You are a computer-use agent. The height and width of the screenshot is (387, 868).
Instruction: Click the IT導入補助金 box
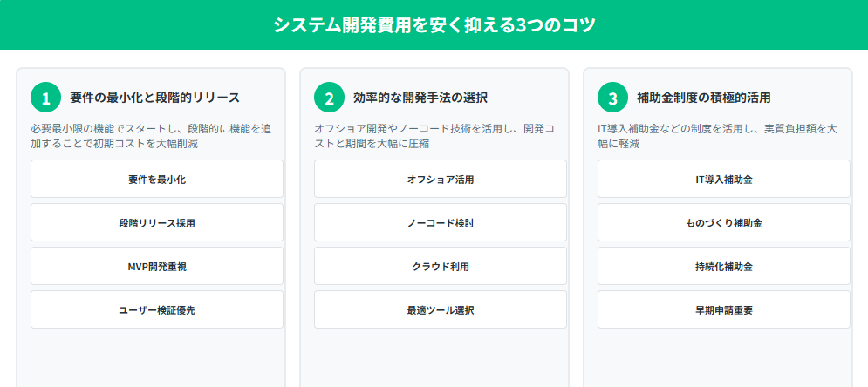[x=723, y=179]
